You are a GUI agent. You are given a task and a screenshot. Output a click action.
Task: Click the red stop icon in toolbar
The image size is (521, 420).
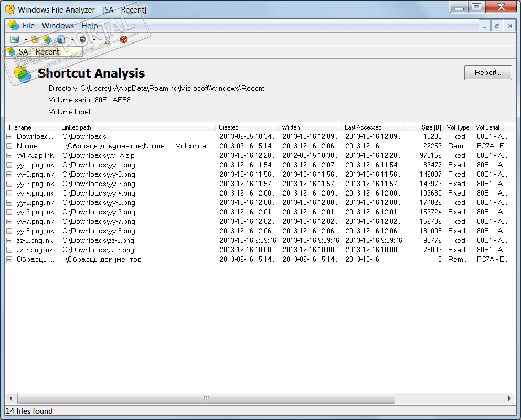tap(124, 39)
